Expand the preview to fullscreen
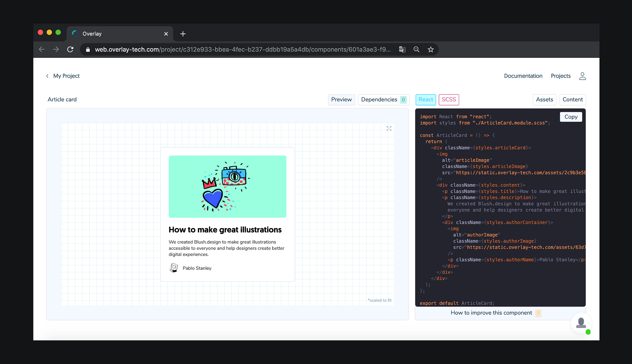 (x=389, y=128)
